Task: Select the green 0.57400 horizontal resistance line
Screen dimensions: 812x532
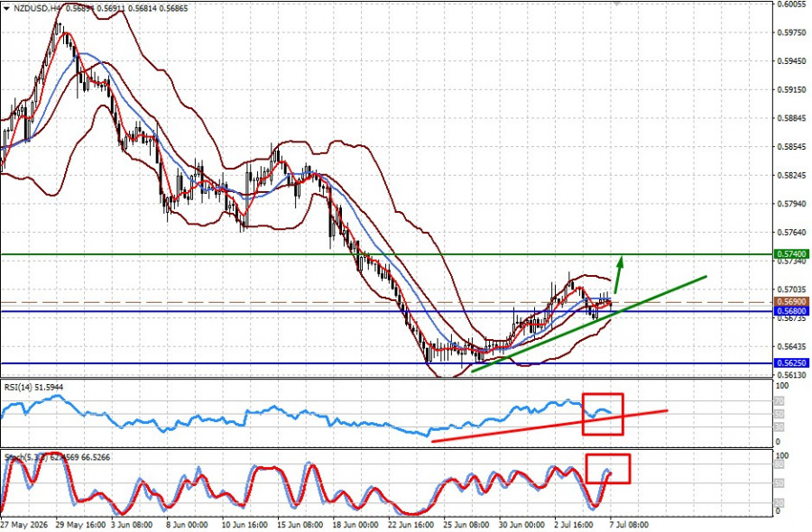Action: point(387,254)
